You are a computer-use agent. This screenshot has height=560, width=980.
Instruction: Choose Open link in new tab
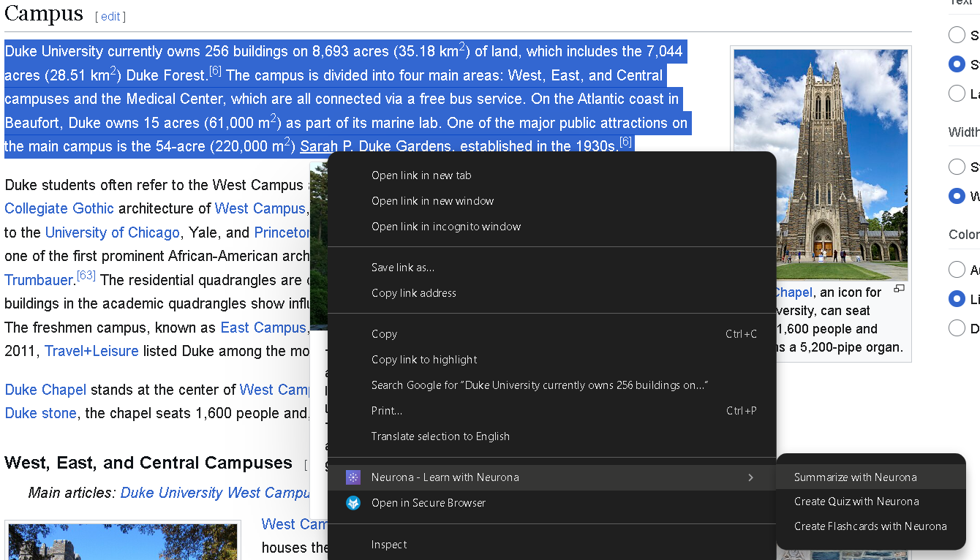coord(551,175)
